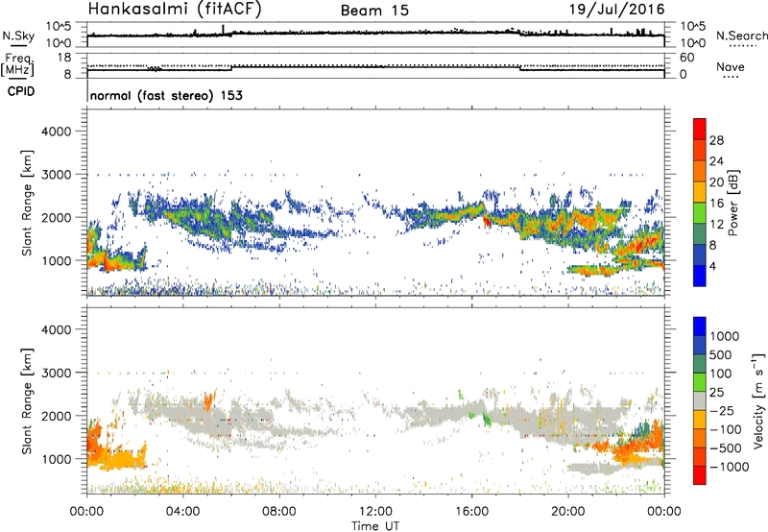Click the 08:00 time tick label
The width and height of the screenshot is (768, 532).
(x=279, y=512)
